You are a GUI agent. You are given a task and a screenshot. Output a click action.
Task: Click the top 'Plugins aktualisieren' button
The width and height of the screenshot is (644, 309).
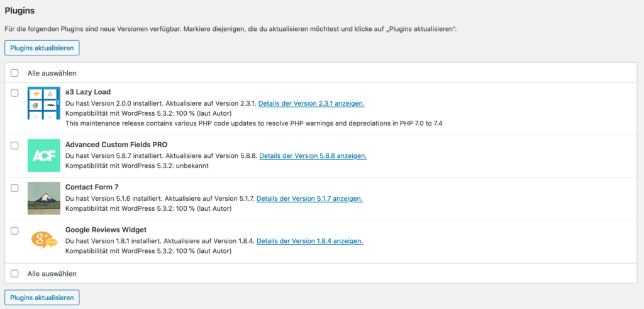point(42,48)
